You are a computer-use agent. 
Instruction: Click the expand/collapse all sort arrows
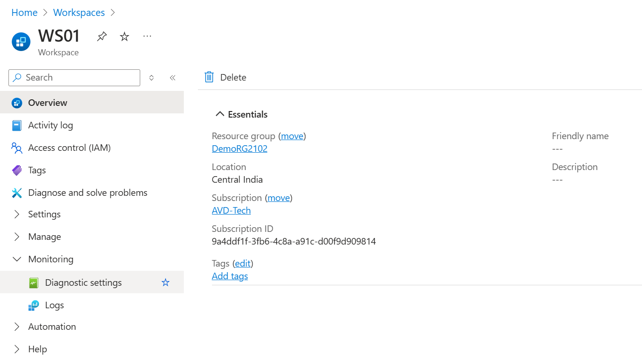tap(151, 78)
